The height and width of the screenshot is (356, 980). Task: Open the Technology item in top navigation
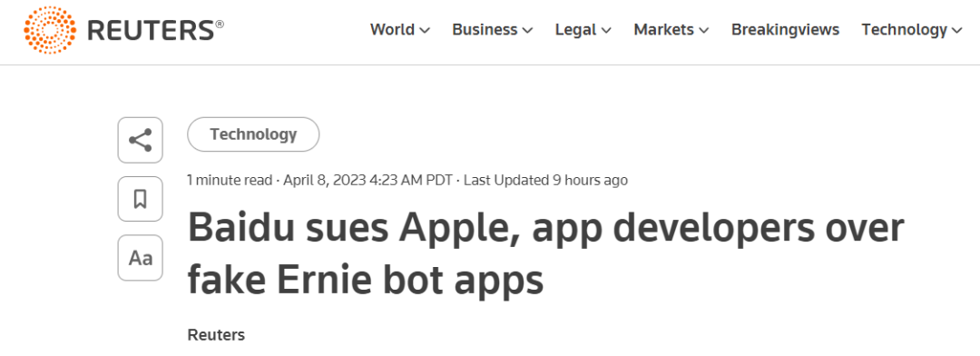[905, 29]
